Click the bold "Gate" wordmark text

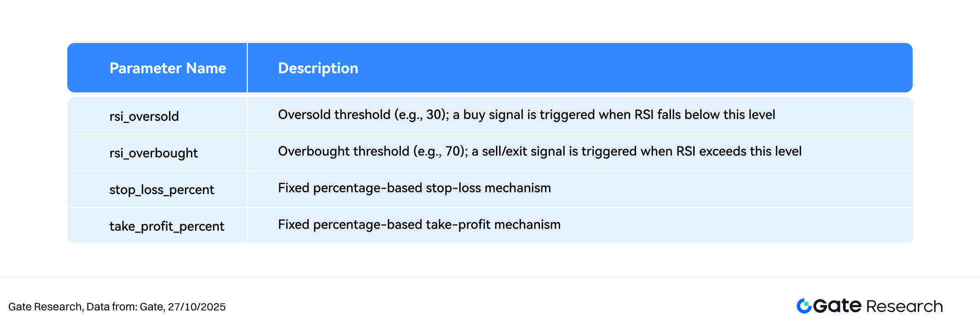tap(838, 306)
